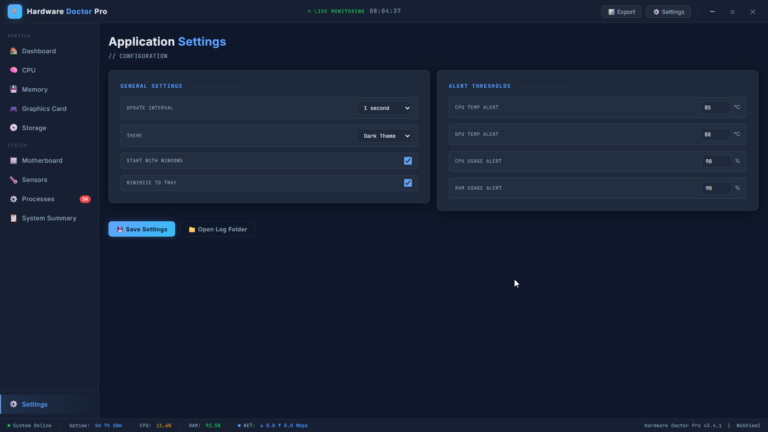The width and height of the screenshot is (768, 432).
Task: Open the Update Interval dropdown
Action: (x=384, y=108)
